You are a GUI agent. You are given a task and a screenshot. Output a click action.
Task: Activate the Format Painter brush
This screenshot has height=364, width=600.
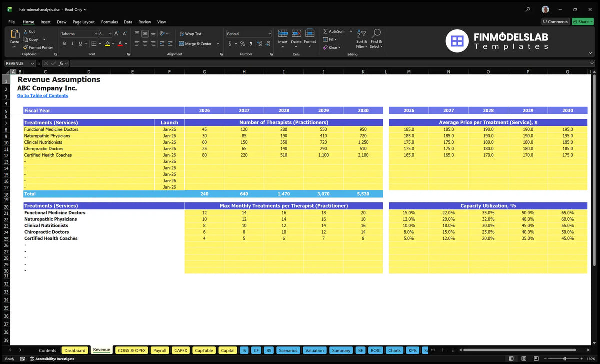25,47
